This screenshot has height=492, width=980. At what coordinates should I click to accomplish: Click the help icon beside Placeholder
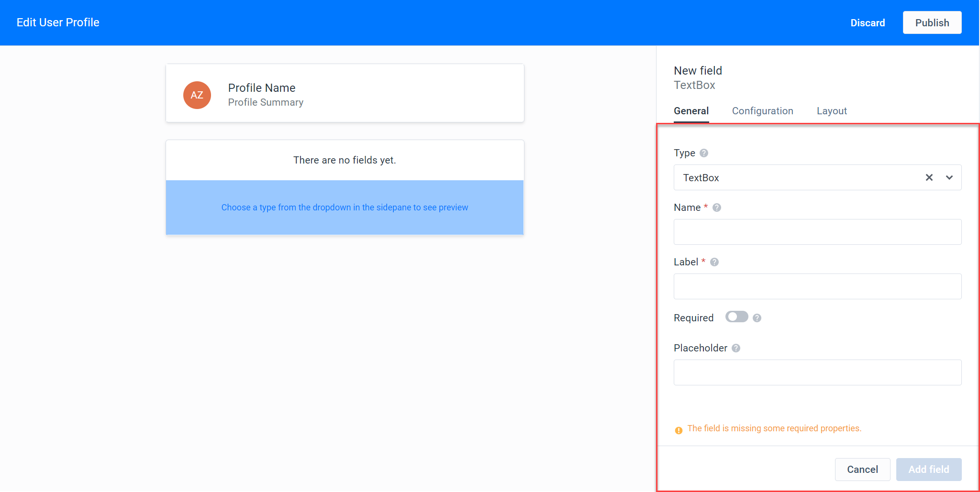coord(736,348)
